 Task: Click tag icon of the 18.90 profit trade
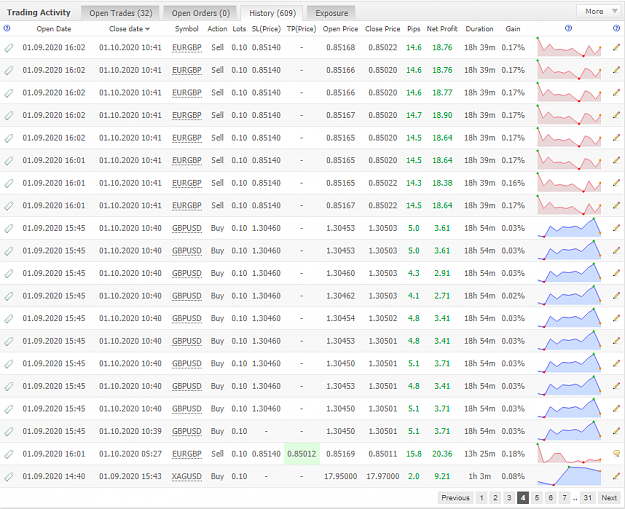click(x=8, y=116)
